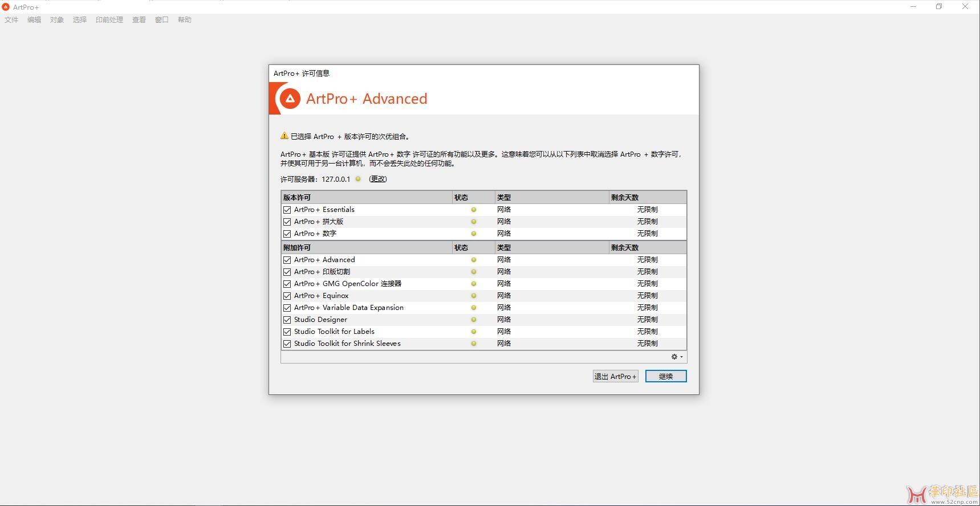Click the status dot for Variable Data Expansion

[474, 308]
